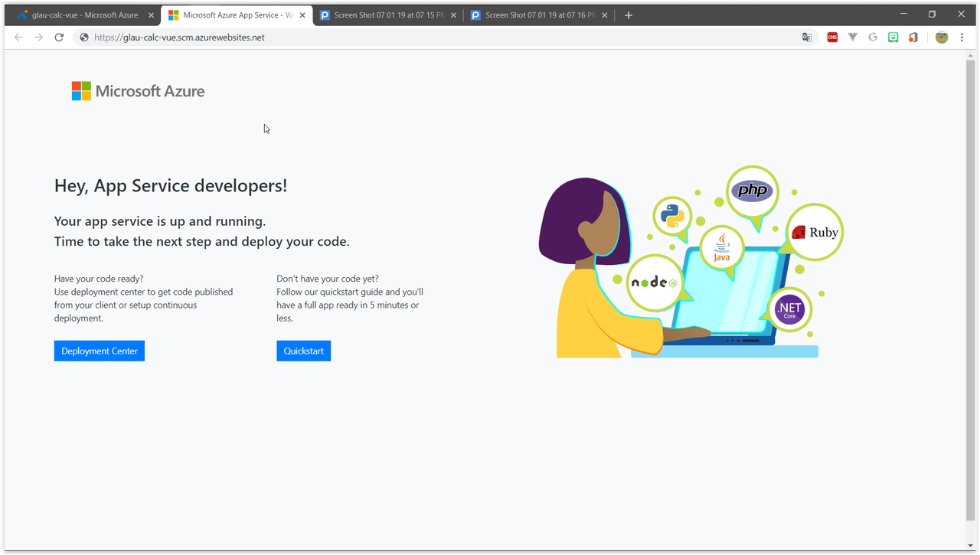Click the PHP logo bubble

pyautogui.click(x=753, y=191)
